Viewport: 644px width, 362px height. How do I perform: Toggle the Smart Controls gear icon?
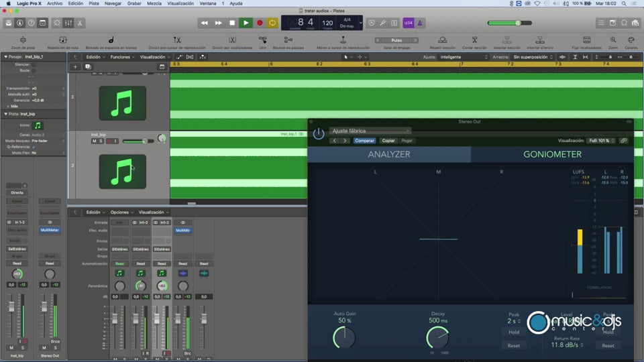pyautogui.click(x=57, y=23)
